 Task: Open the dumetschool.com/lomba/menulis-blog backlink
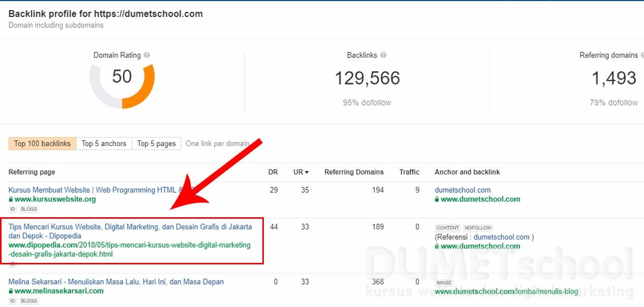[x=506, y=291]
